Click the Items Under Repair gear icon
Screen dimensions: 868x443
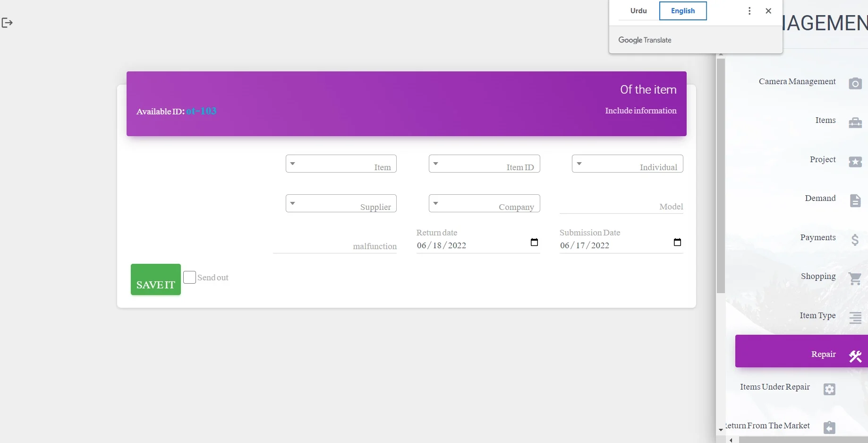point(829,389)
